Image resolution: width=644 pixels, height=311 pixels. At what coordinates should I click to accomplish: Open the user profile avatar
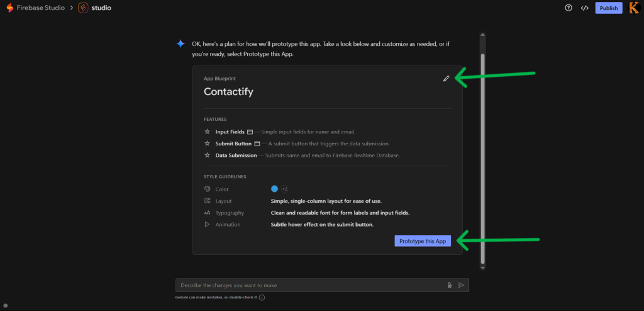pos(634,8)
